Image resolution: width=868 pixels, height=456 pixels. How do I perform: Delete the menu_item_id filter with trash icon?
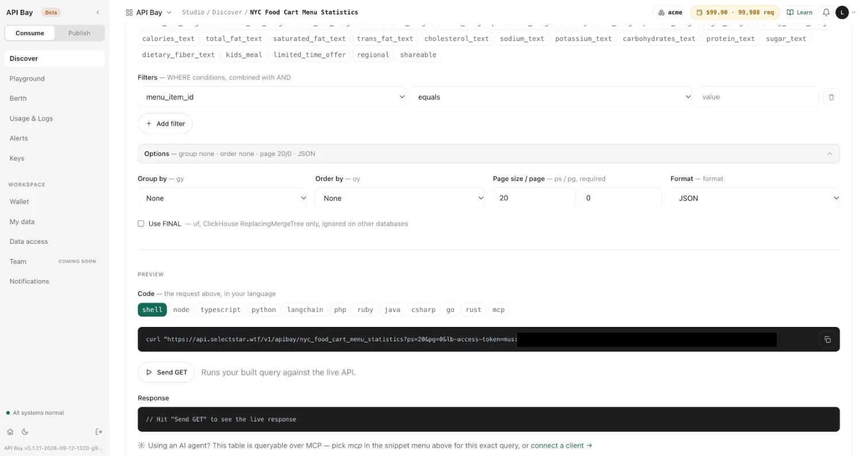[x=831, y=97]
